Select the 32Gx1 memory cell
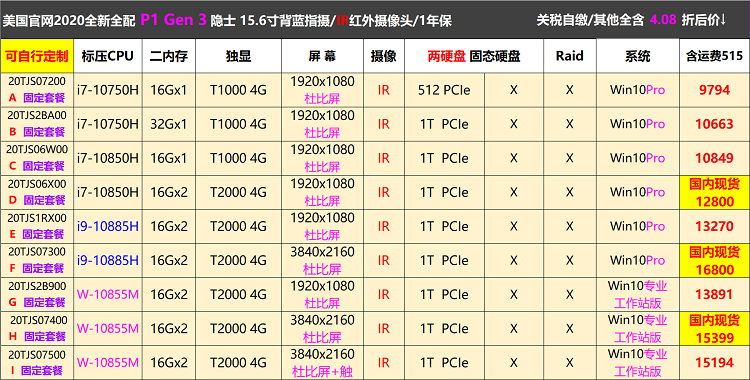 (168, 124)
